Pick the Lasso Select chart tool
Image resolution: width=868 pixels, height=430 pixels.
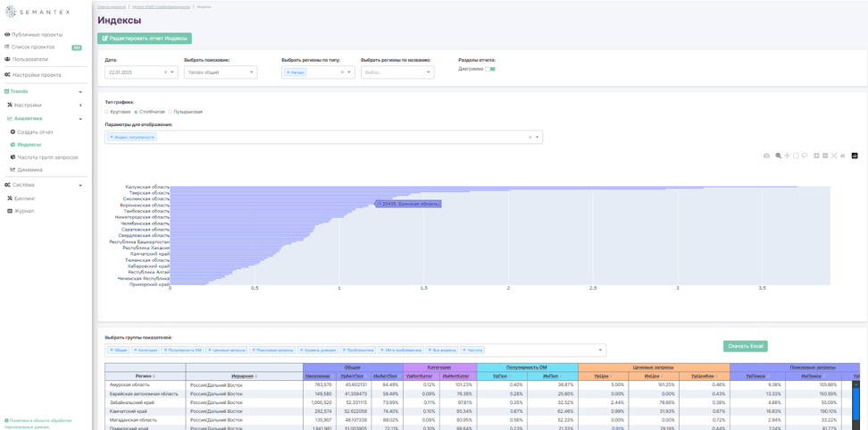coord(805,156)
